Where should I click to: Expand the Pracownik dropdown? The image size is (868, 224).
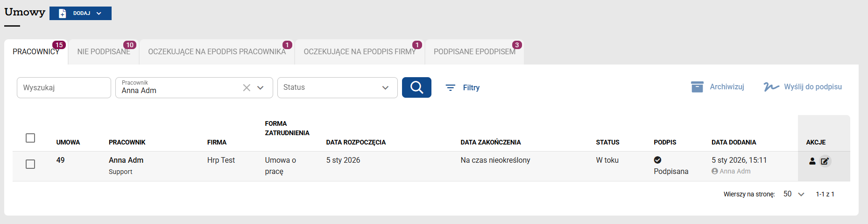coord(261,87)
